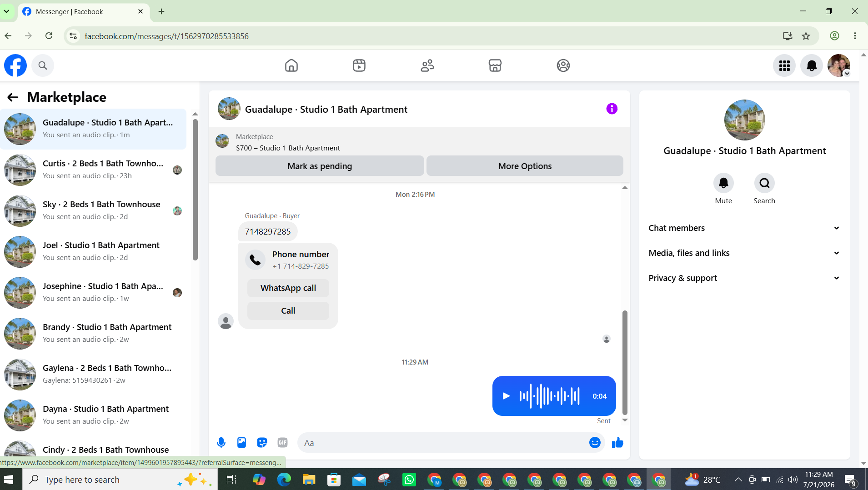This screenshot has width=868, height=490.
Task: Expand the Privacy & support section
Action: pyautogui.click(x=744, y=278)
